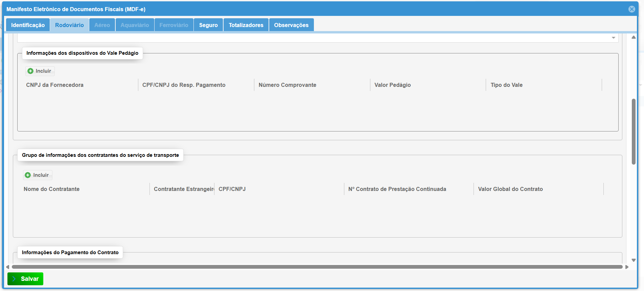Go to the Totalizadores tab
Screen dimensions: 644x291
246,25
